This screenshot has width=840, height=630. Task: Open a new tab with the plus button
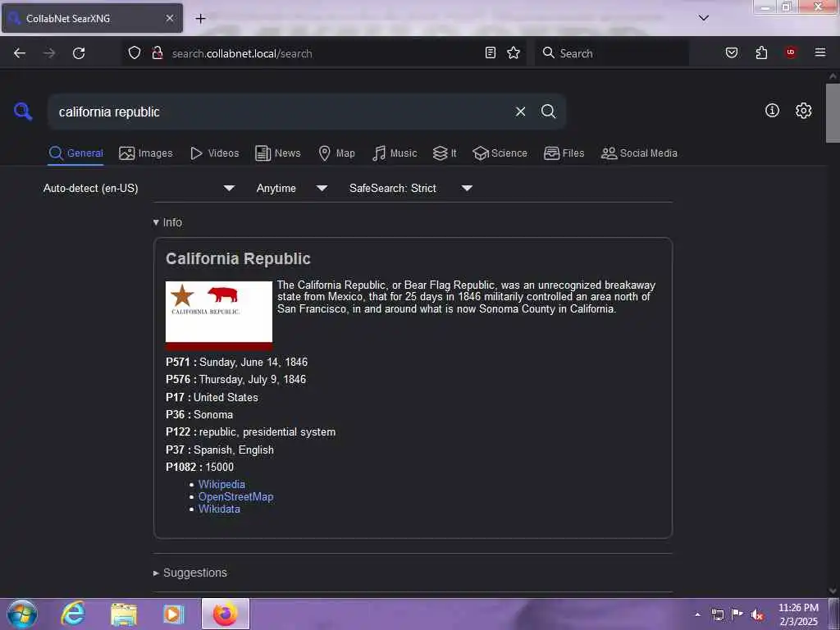pyautogui.click(x=200, y=19)
